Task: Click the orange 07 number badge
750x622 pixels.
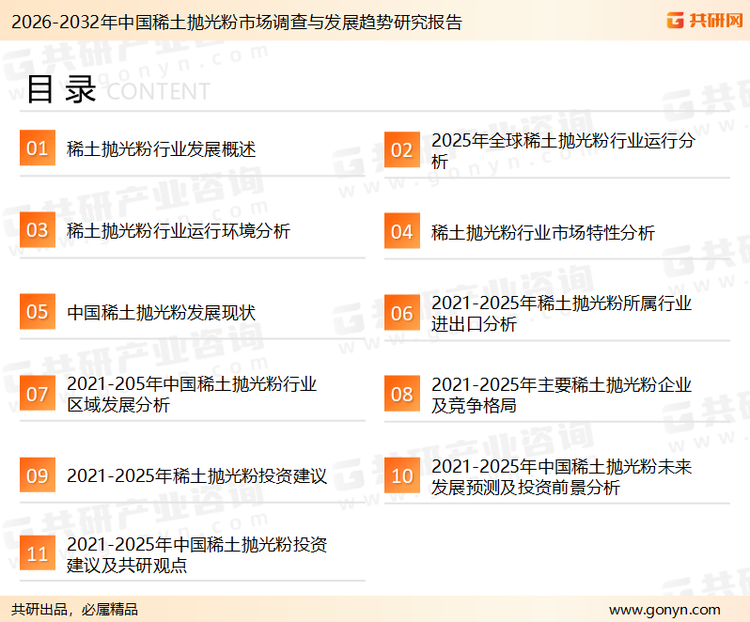Action: (37, 393)
